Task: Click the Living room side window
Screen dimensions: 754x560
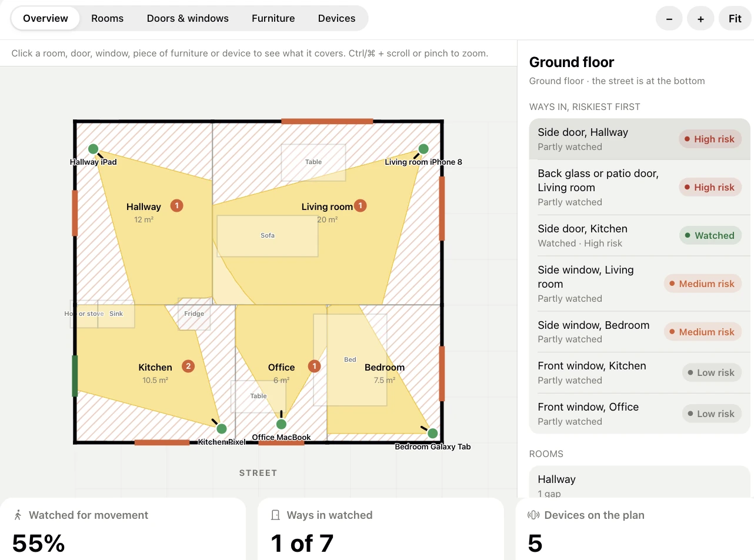Action: click(x=442, y=208)
